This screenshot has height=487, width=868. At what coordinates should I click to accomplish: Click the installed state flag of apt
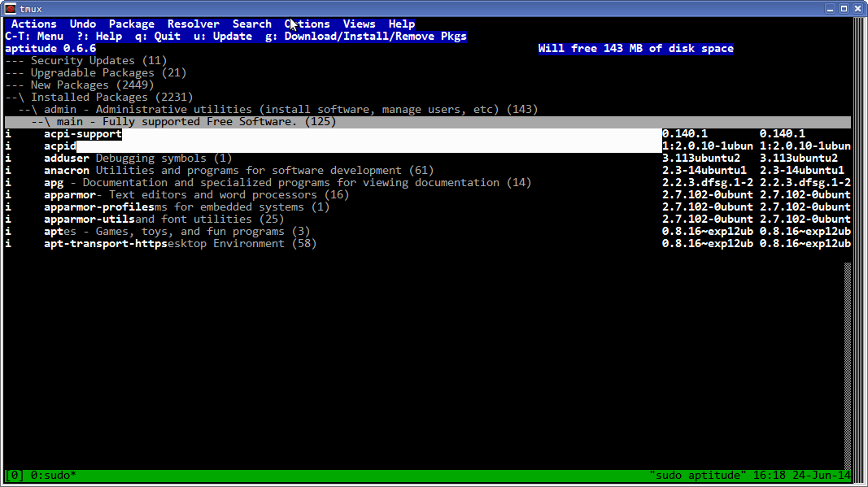point(8,231)
